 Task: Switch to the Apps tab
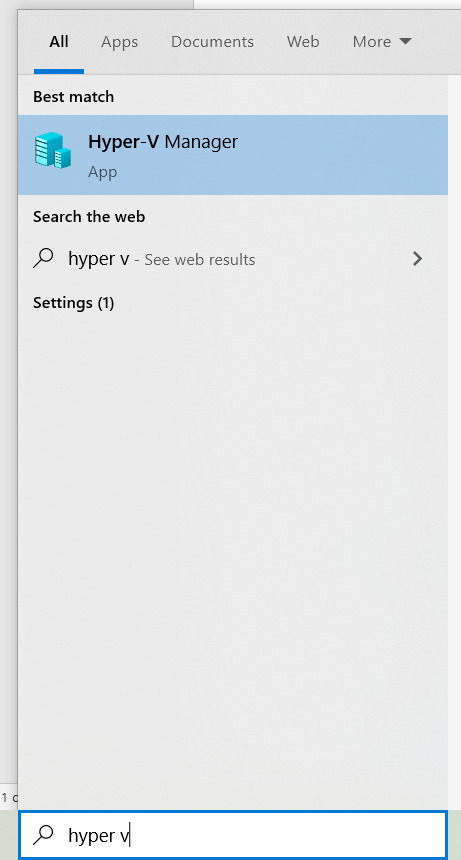119,42
